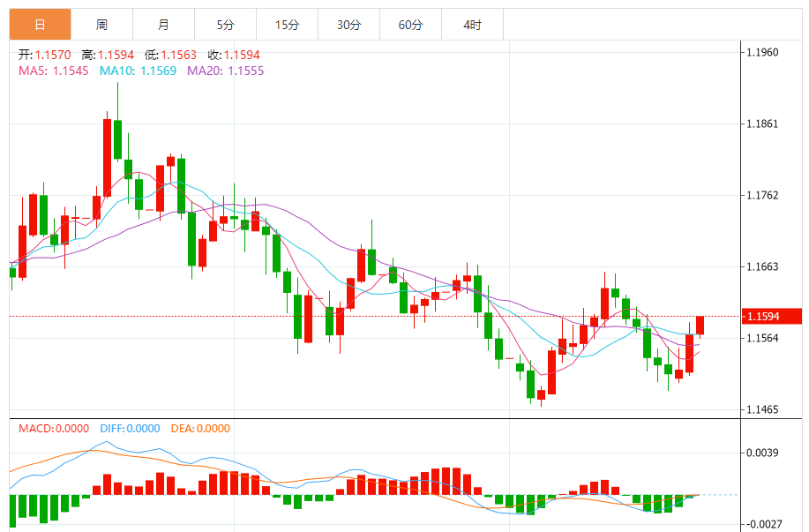Click the DEA:0.0000 indicator label

pos(200,428)
